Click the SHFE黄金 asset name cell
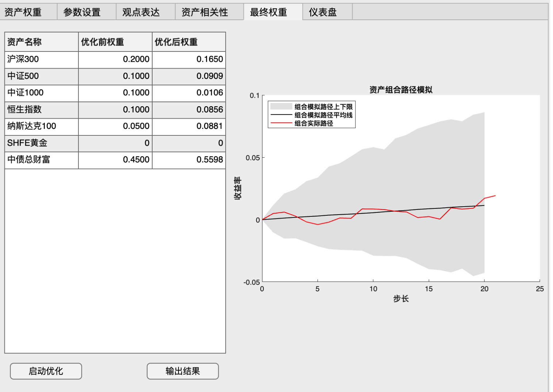Image resolution: width=553 pixels, height=392 pixels. 41,143
